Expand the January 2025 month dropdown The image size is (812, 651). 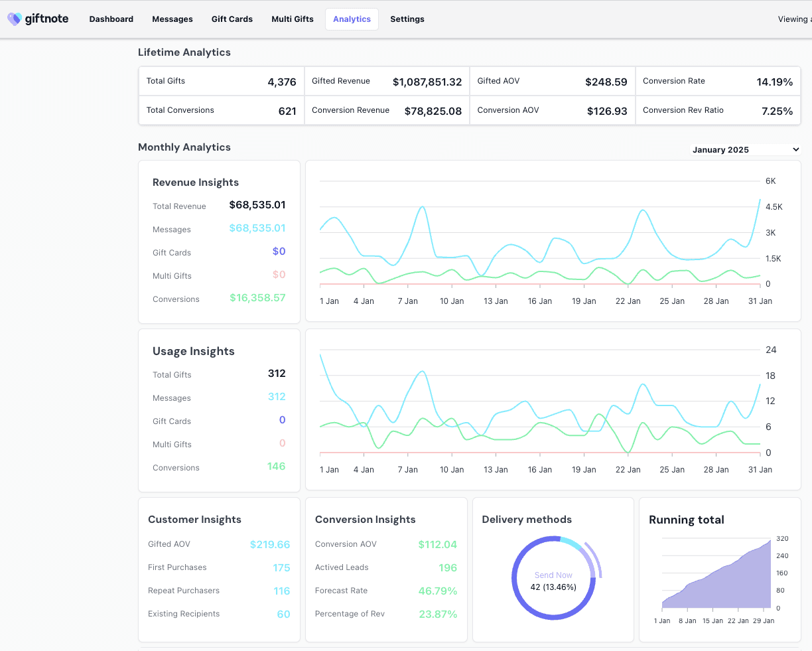pos(746,150)
